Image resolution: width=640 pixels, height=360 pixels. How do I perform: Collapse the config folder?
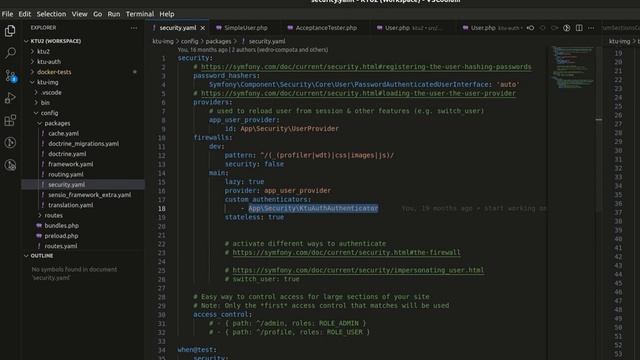[x=36, y=113]
